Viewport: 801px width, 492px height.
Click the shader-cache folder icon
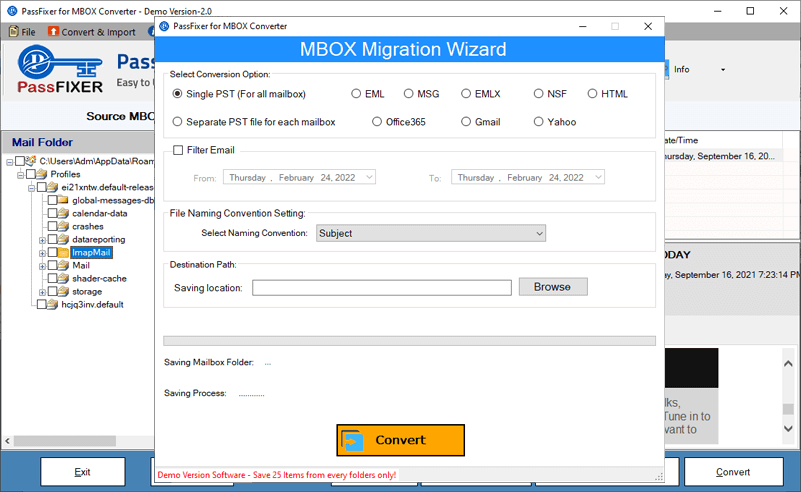63,278
